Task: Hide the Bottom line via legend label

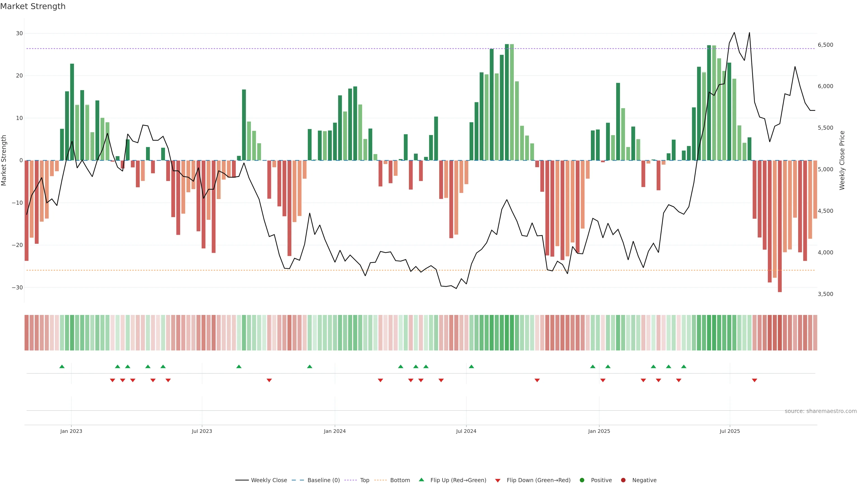Action: click(x=400, y=480)
